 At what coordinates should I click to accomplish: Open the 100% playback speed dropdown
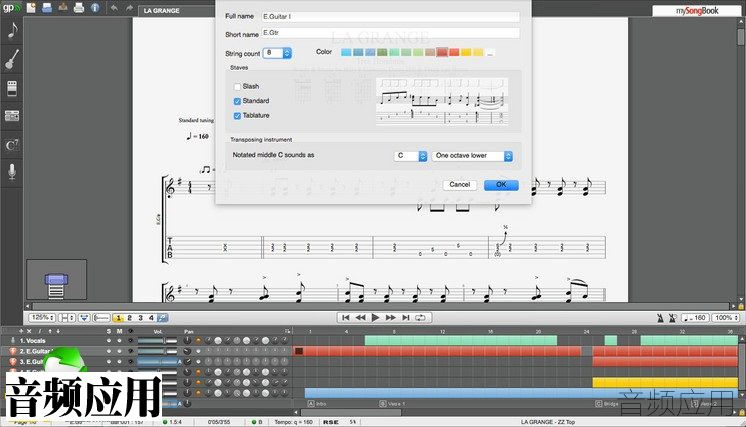[x=726, y=318]
